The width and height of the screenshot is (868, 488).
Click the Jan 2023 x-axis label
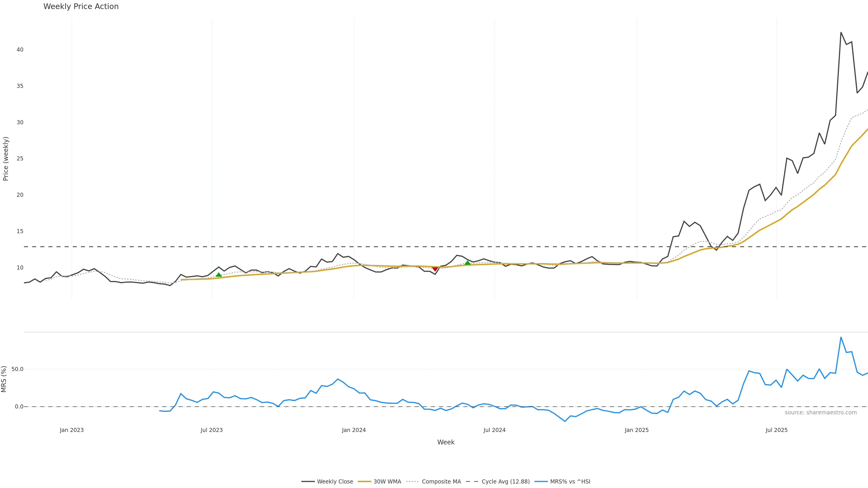click(x=72, y=430)
